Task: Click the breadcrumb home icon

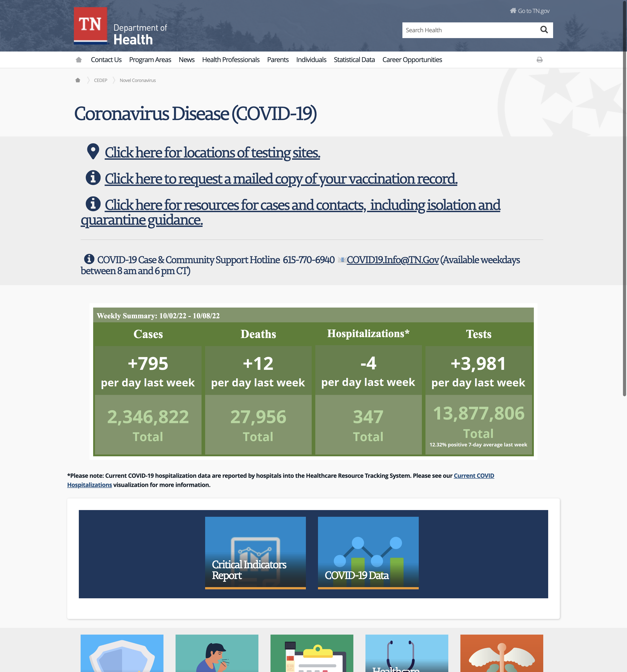Action: pyautogui.click(x=78, y=80)
